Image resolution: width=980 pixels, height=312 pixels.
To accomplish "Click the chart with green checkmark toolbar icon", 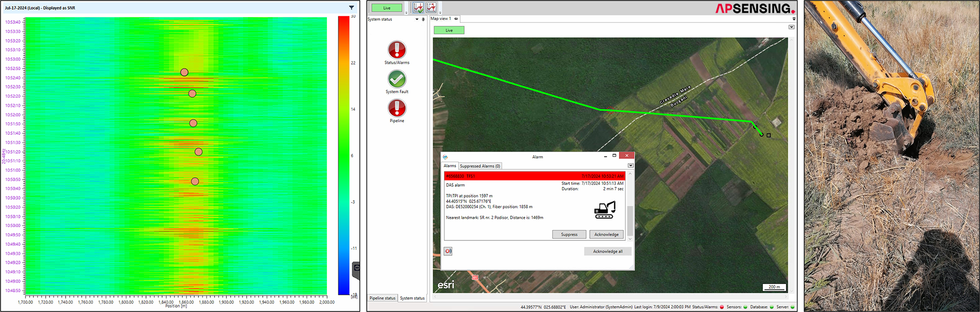I will coord(418,7).
